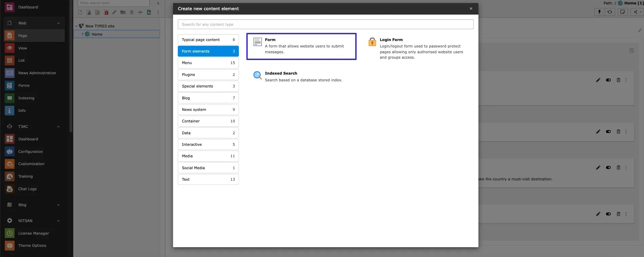Select Menu category tab

208,63
